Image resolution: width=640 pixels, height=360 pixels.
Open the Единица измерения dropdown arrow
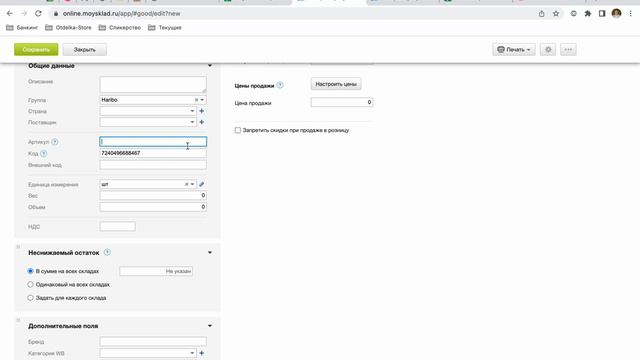pos(192,184)
